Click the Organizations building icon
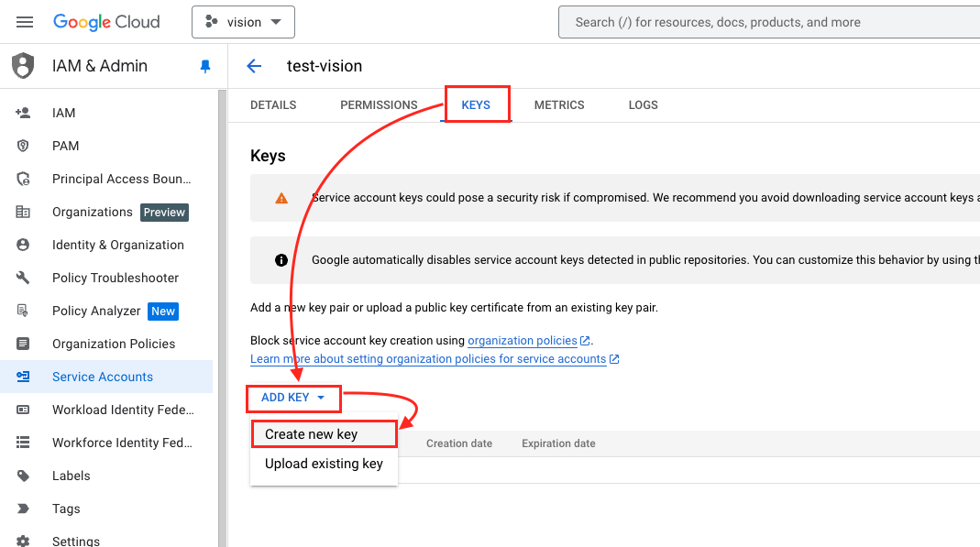The width and height of the screenshot is (980, 547). tap(23, 212)
